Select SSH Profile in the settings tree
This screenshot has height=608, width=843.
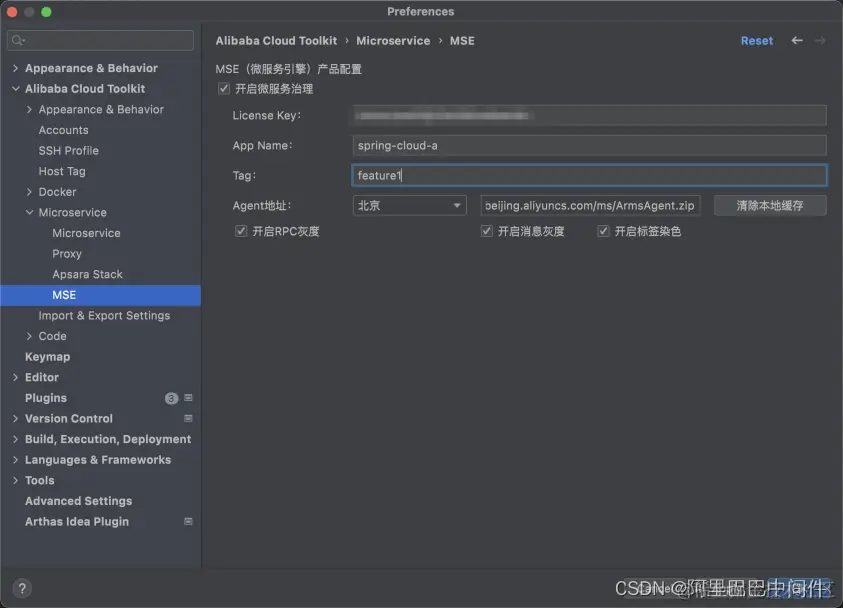(x=68, y=151)
